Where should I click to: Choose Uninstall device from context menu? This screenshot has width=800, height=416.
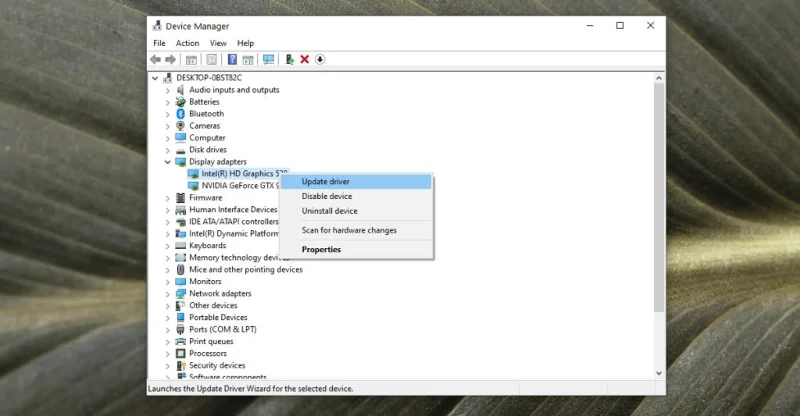coord(356,211)
